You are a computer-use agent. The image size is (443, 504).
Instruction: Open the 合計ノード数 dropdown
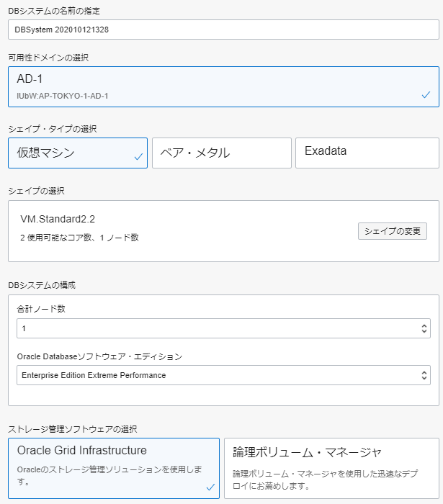pos(223,328)
